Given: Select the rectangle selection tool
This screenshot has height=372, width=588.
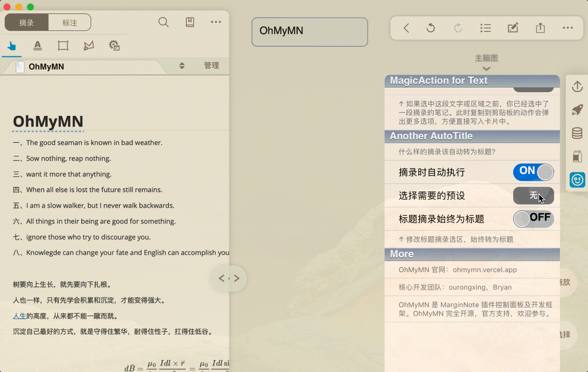Looking at the screenshot, I should point(63,46).
